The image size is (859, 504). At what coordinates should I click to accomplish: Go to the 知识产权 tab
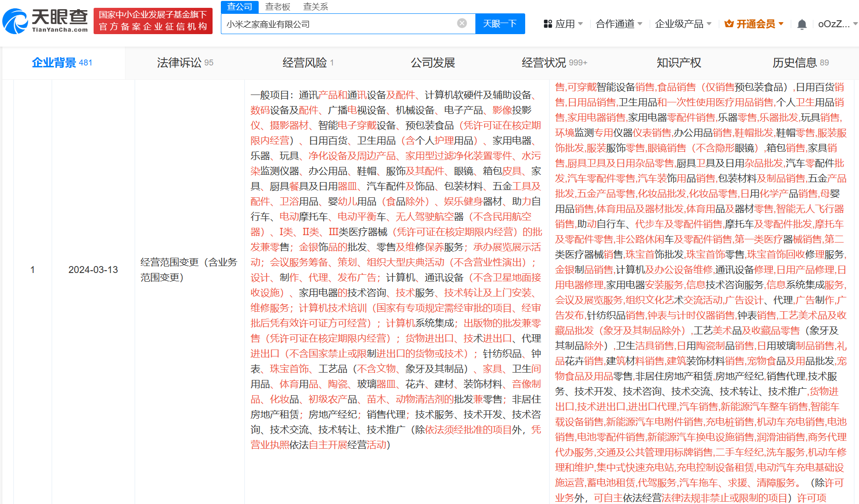click(x=679, y=63)
